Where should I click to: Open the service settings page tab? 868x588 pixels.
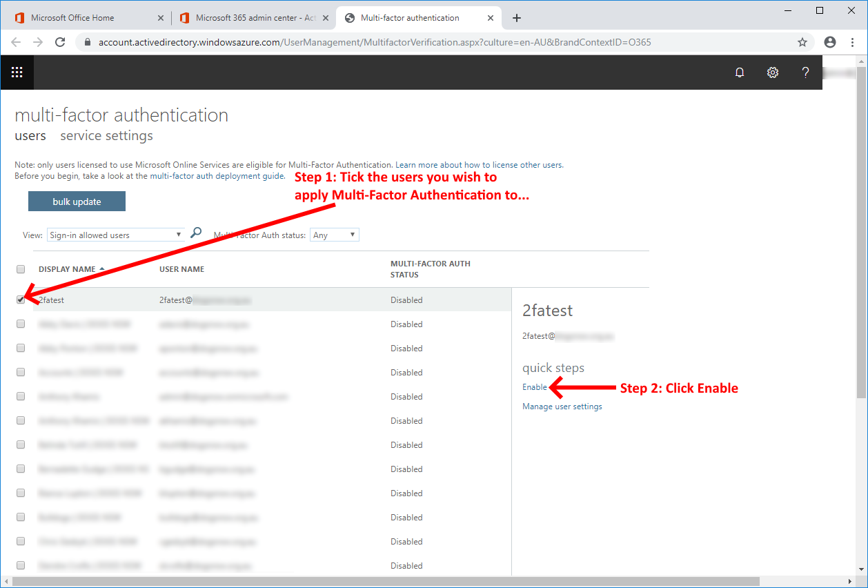coord(107,136)
